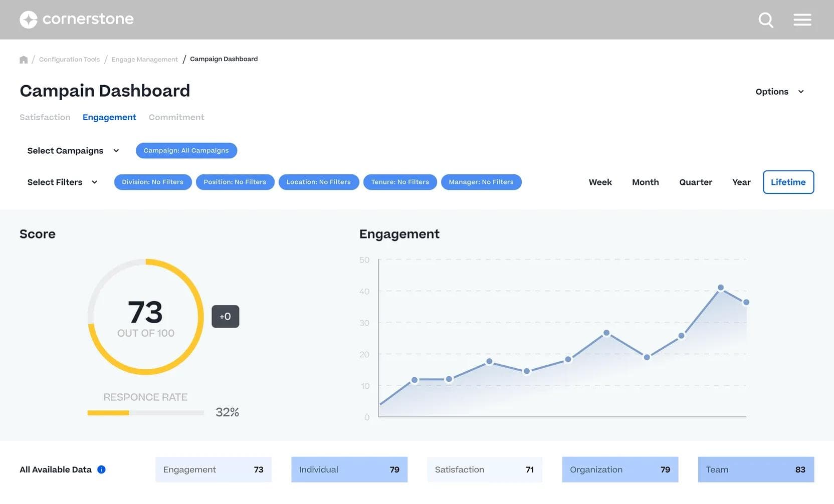Click the home icon in the breadcrumb
Screen dimensions: 834x504
[24, 59]
